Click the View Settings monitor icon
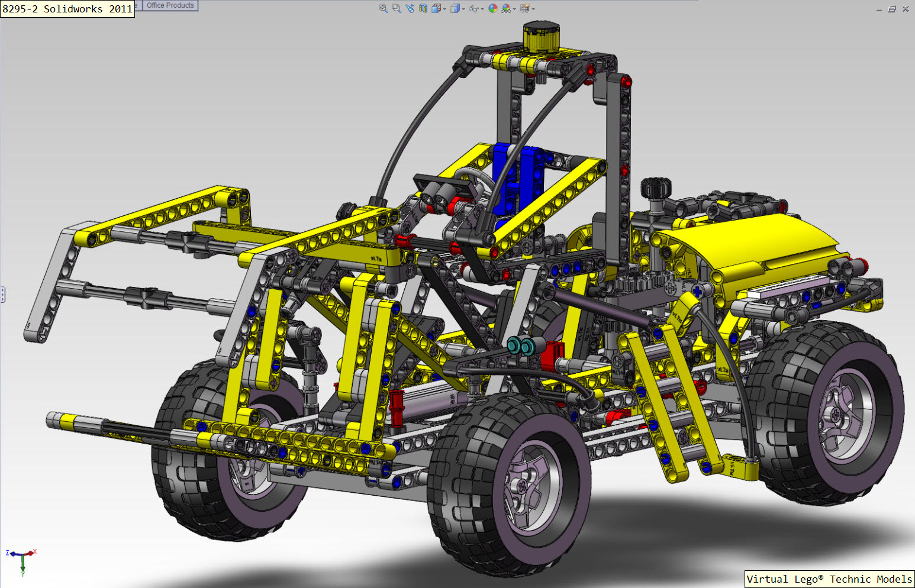This screenshot has height=588, width=915. (x=525, y=8)
